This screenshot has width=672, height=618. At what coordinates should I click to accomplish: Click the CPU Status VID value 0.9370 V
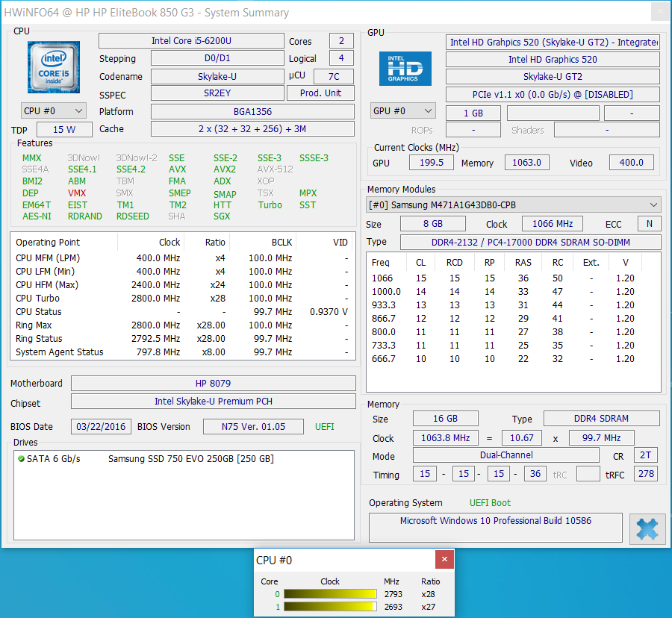pos(329,312)
